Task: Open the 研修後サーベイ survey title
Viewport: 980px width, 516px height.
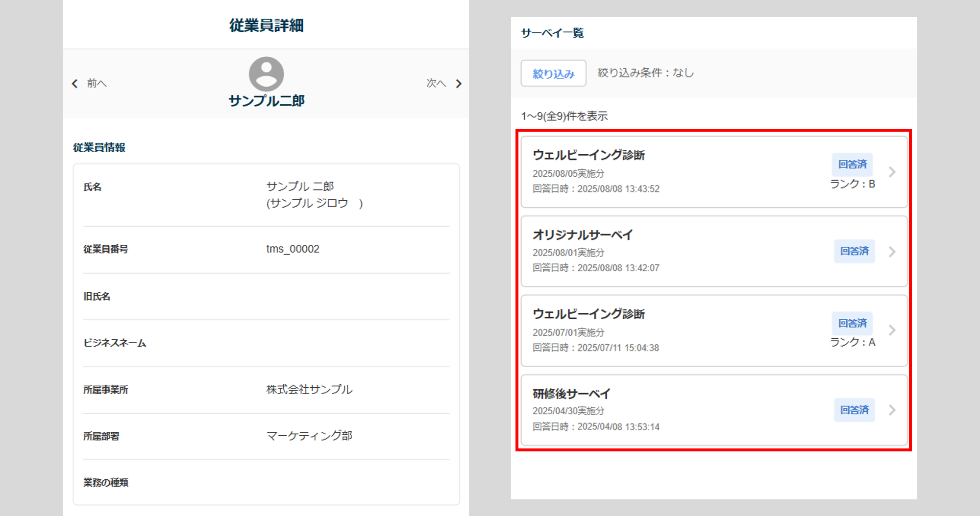Action: pos(571,394)
